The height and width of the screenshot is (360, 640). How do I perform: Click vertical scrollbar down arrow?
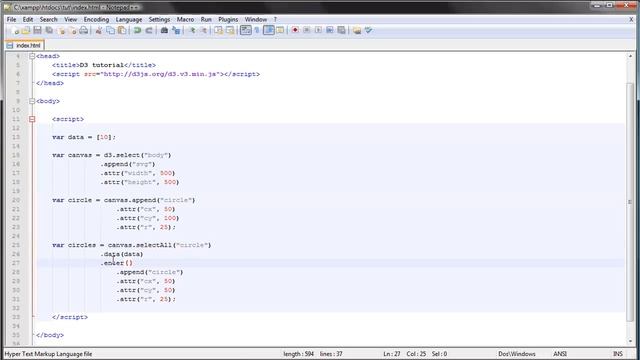[630, 341]
